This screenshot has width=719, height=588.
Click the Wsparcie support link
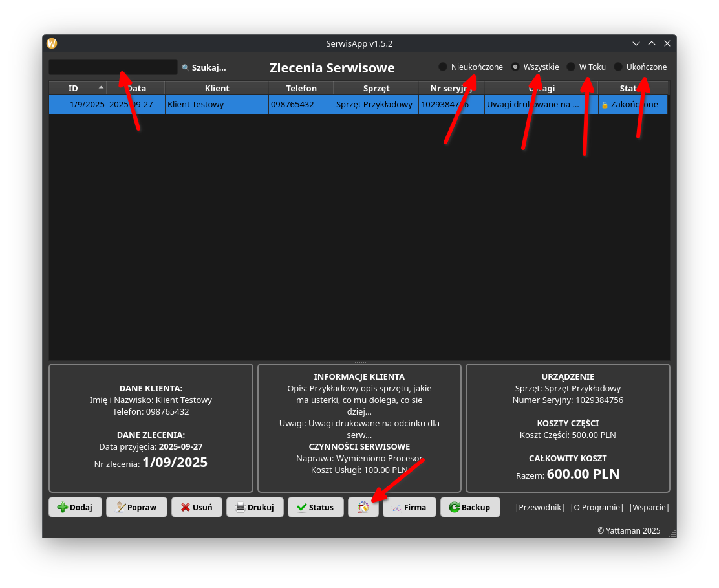[649, 508]
